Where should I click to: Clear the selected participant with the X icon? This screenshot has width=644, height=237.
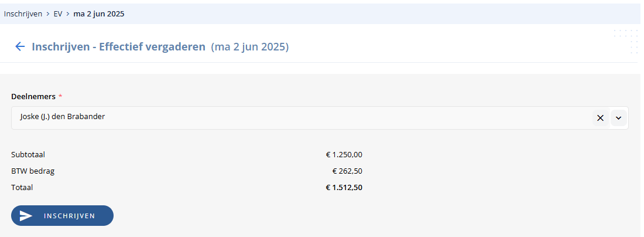pyautogui.click(x=601, y=118)
